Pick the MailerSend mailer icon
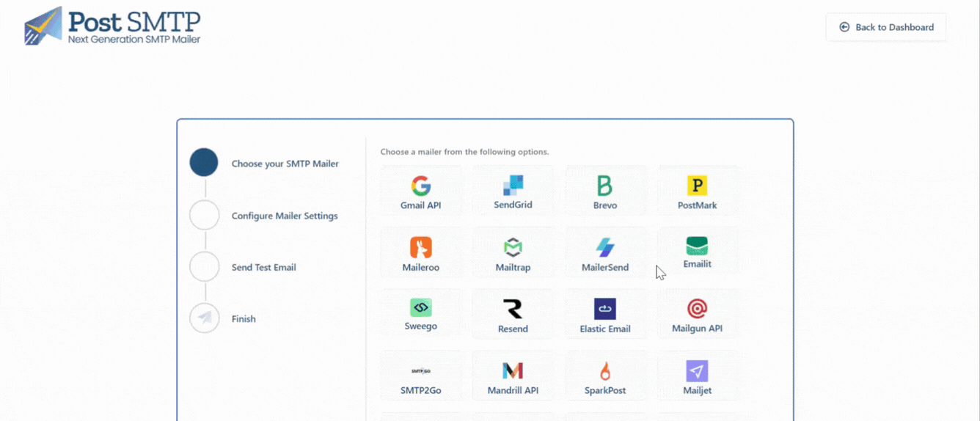This screenshot has height=421, width=980. point(605,247)
